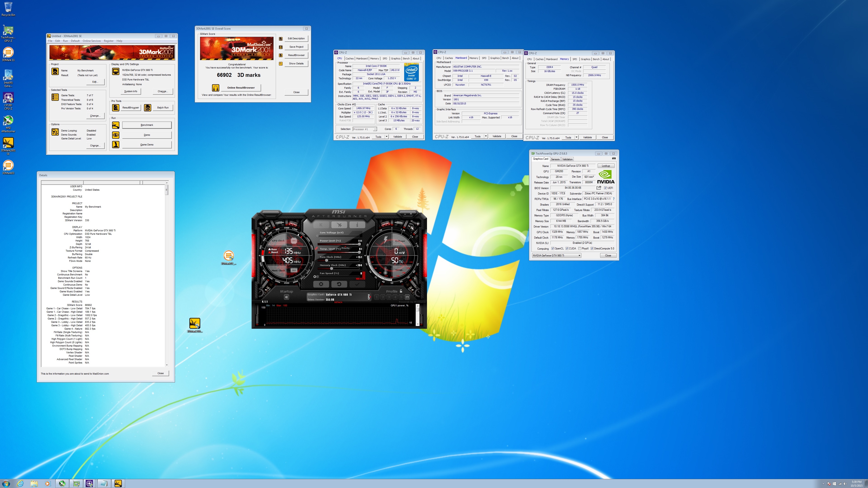Switch to the Validation tab in GPU-Z
The image size is (868, 488).
click(x=567, y=159)
